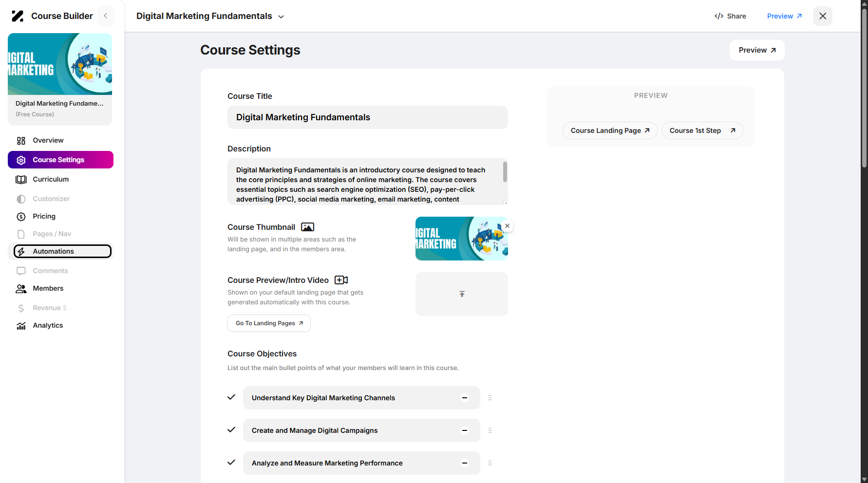Click the Automations lightning icon
The height and width of the screenshot is (483, 868).
(x=21, y=252)
